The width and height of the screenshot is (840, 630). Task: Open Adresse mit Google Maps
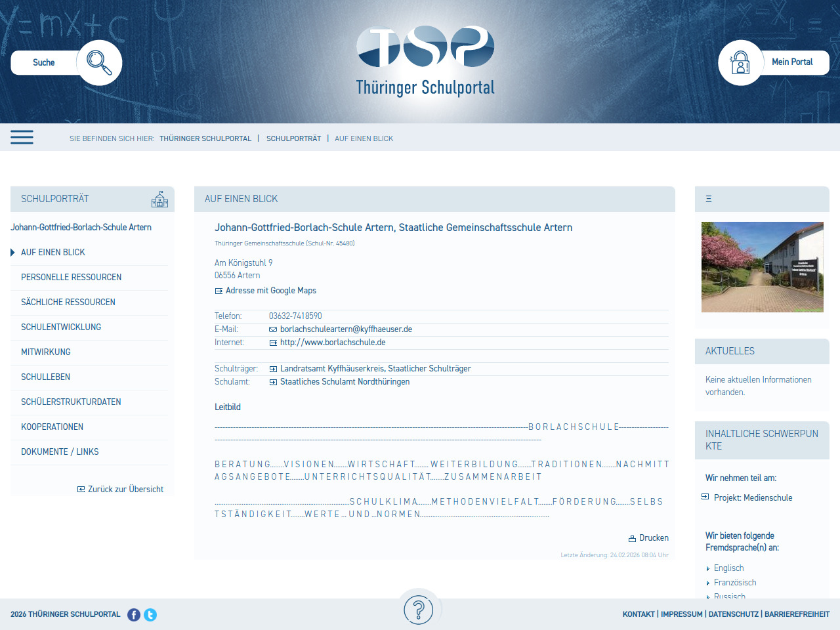tap(270, 291)
